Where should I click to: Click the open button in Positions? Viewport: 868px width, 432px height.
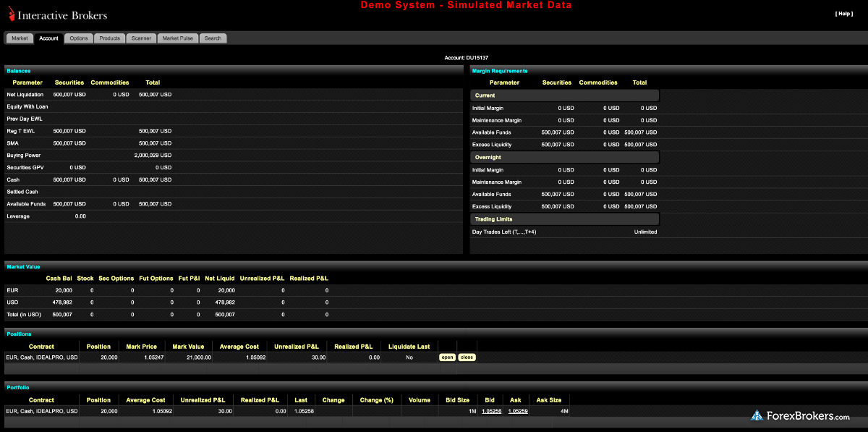447,357
